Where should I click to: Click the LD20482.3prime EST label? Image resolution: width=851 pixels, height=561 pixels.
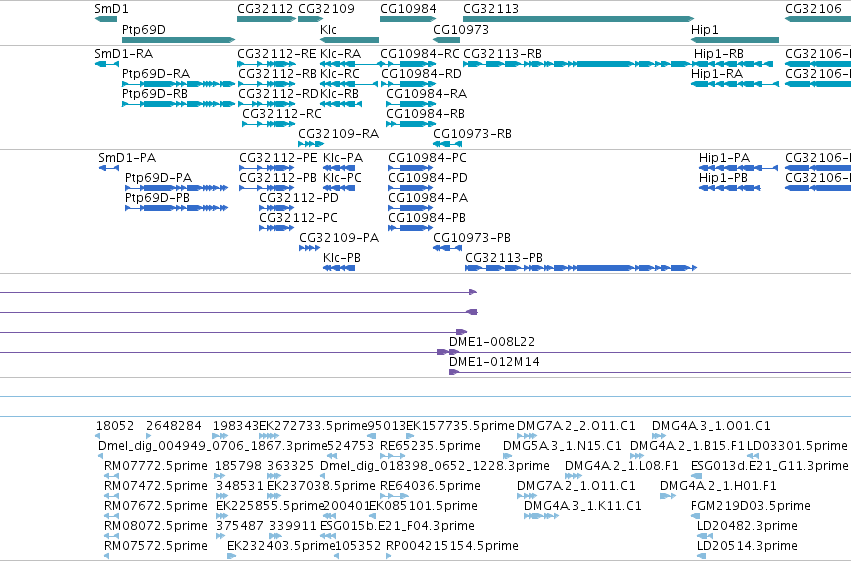[747, 526]
